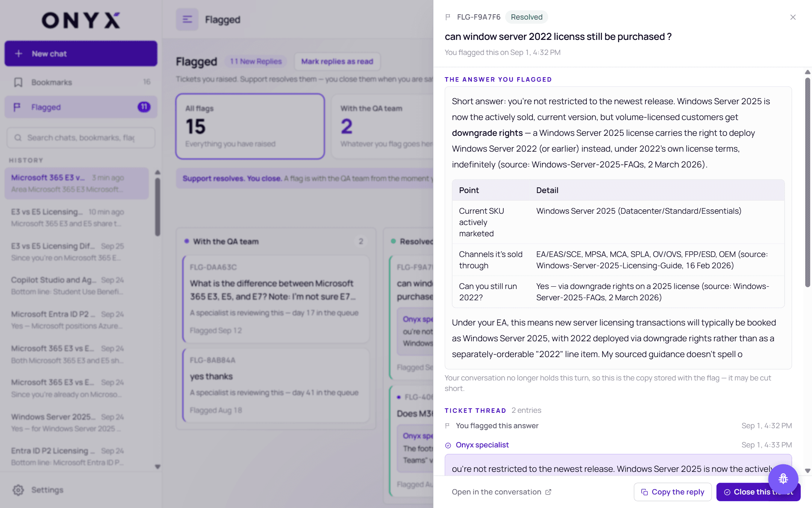
Task: Copy the reply
Action: pyautogui.click(x=673, y=492)
